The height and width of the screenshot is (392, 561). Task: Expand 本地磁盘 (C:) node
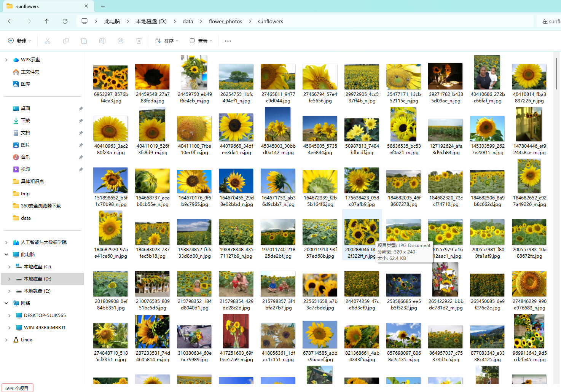[9, 267]
